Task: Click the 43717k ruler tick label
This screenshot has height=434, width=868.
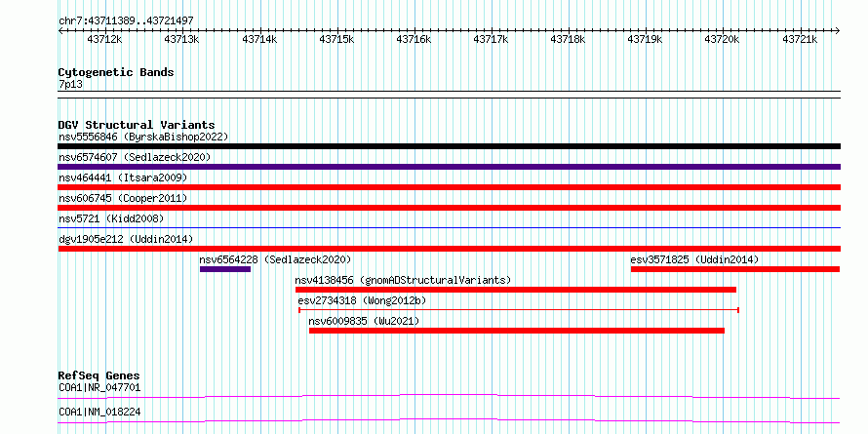Action: click(x=491, y=39)
